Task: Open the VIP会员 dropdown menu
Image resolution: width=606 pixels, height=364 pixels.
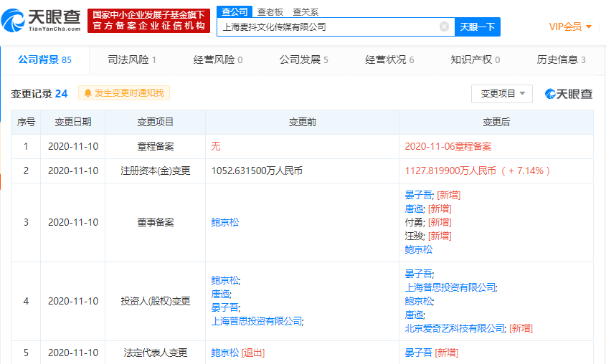Action: click(x=570, y=27)
